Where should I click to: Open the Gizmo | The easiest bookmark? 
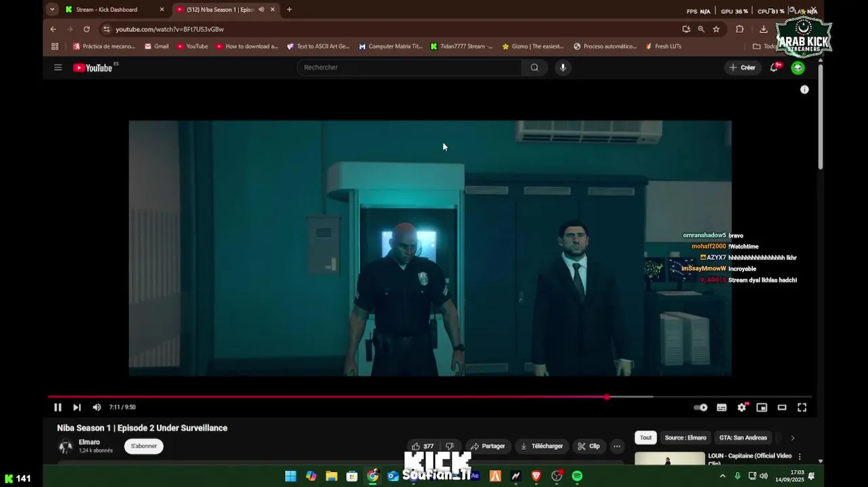pyautogui.click(x=532, y=47)
